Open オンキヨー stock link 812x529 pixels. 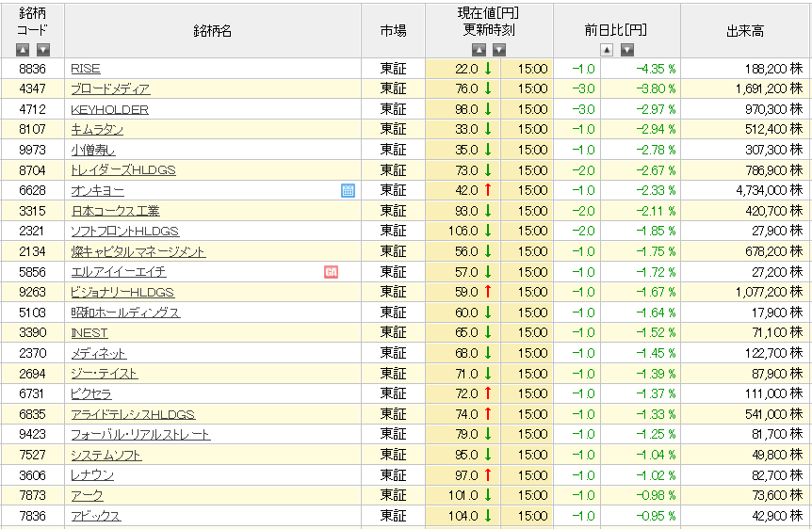coord(97,190)
